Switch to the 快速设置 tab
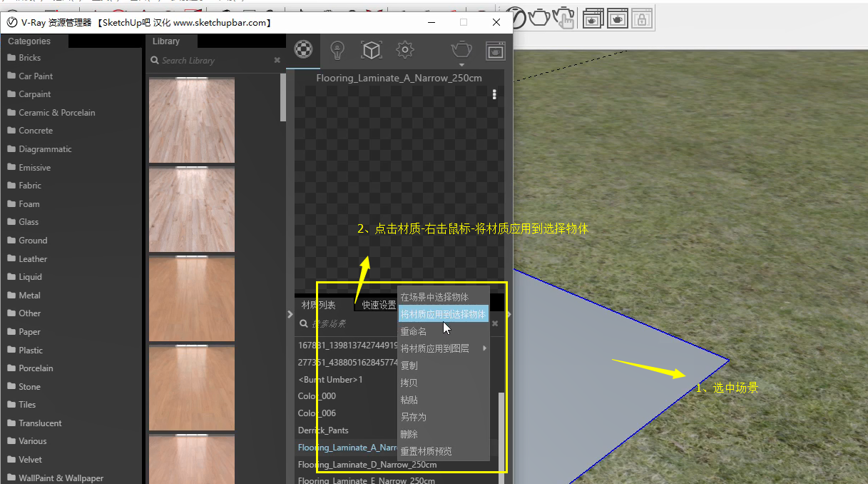Image resolution: width=868 pixels, height=484 pixels. pos(380,304)
